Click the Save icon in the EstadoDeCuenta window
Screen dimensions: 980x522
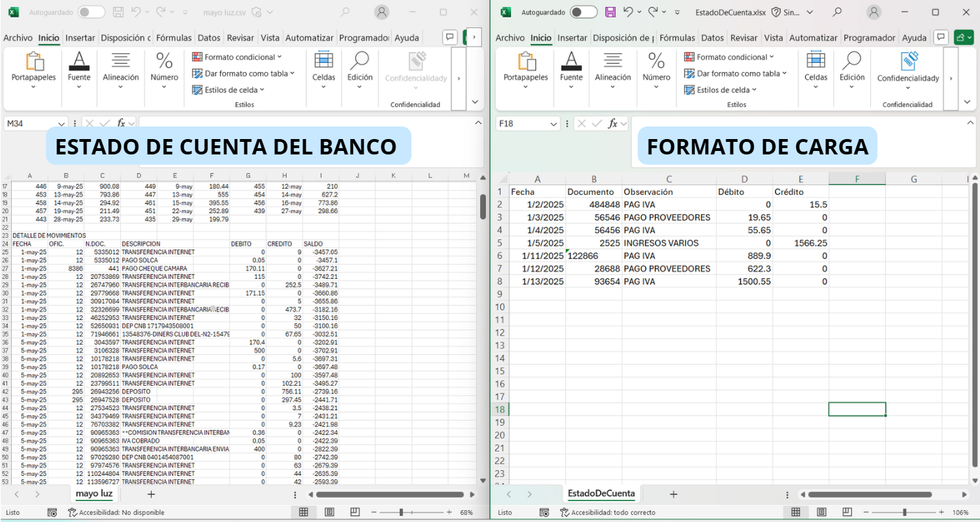pos(610,12)
